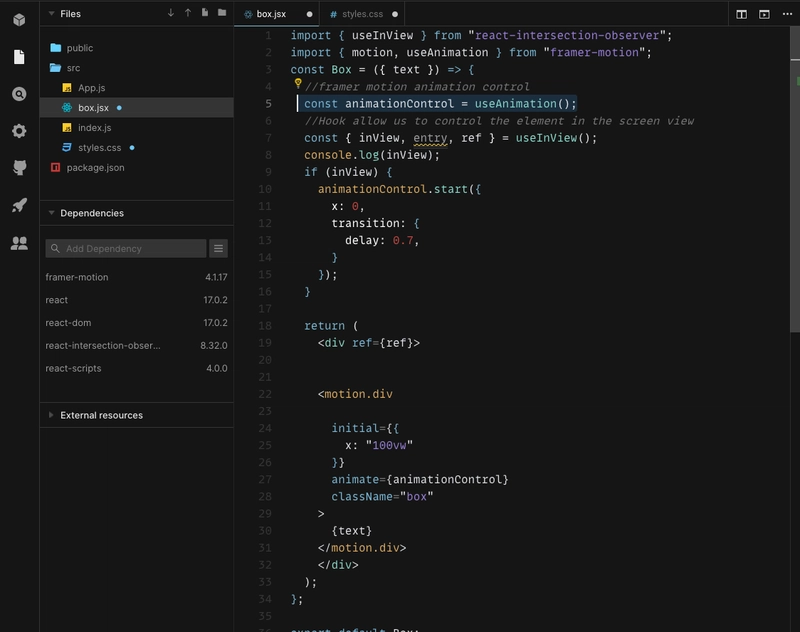This screenshot has width=800, height=632.
Task: Select the react-scripts dependency
Action: point(136,368)
